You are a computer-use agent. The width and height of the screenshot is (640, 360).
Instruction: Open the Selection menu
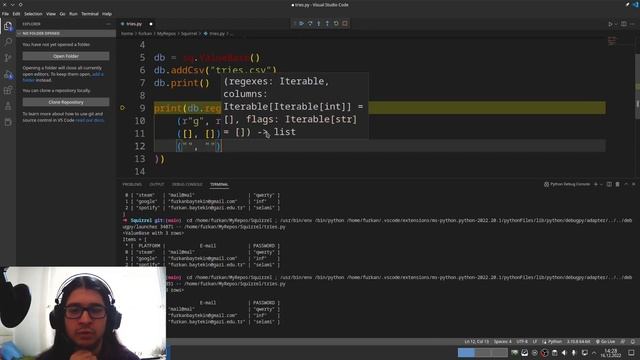click(x=33, y=14)
